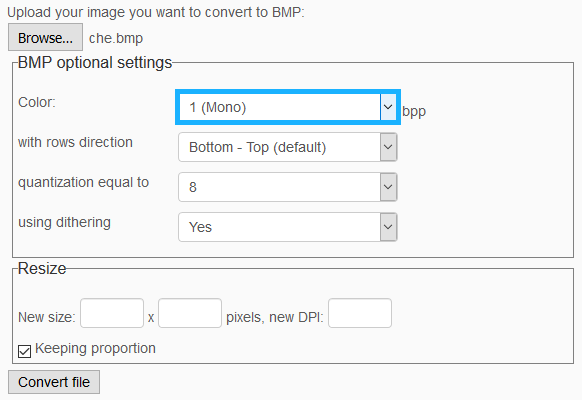Click the new width input field
The image size is (582, 400).
112,313
